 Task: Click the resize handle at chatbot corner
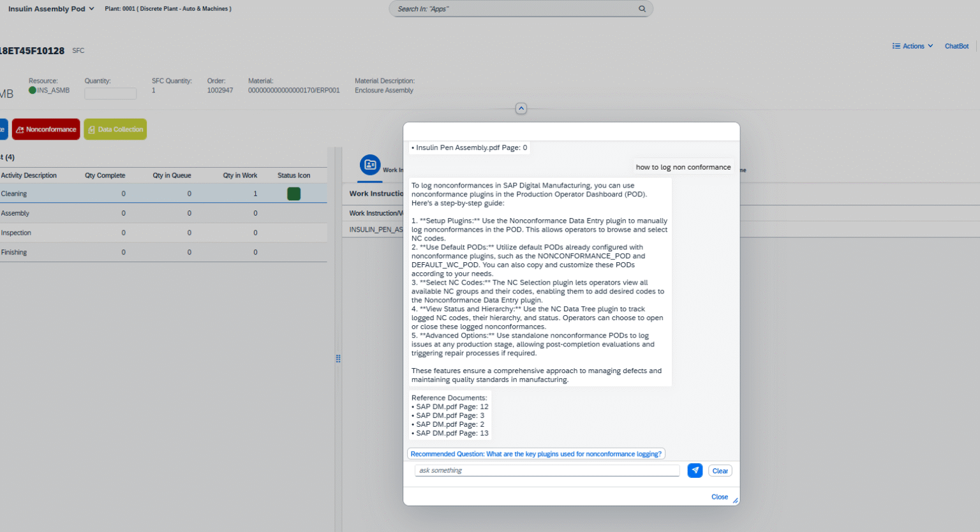click(734, 499)
